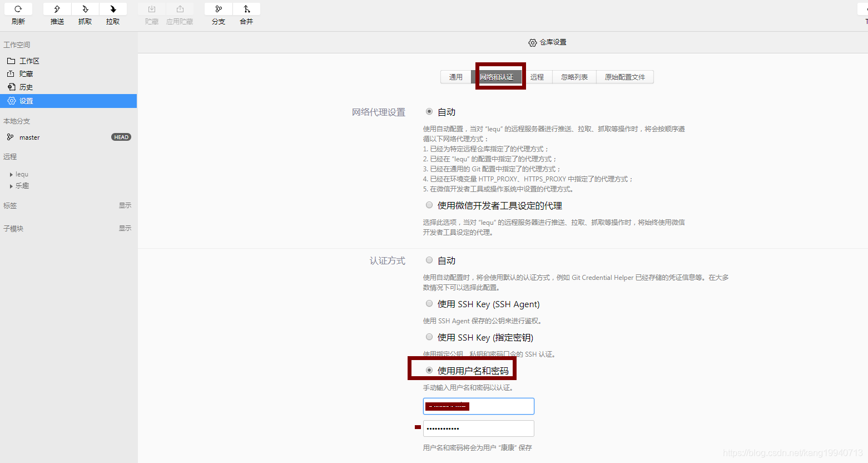
Task: Switch to the 远程 remote tab
Action: (537, 77)
